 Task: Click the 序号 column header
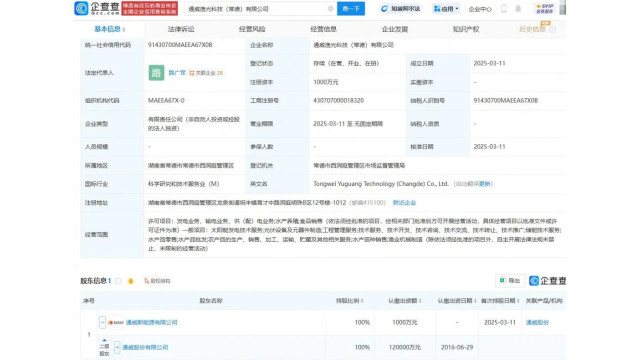point(89,301)
